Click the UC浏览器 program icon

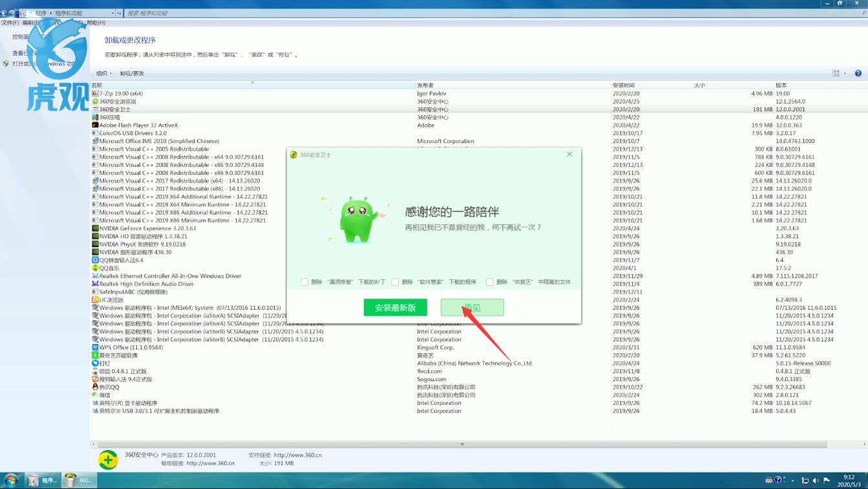click(95, 300)
